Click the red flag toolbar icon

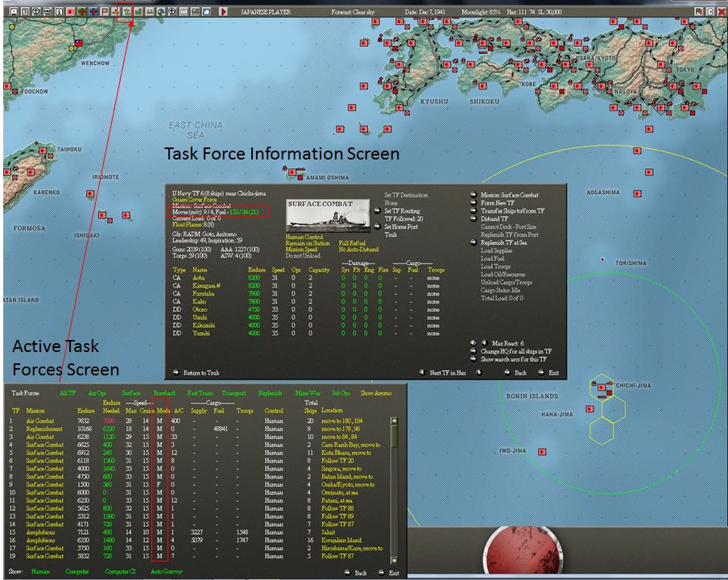pyautogui.click(x=105, y=11)
